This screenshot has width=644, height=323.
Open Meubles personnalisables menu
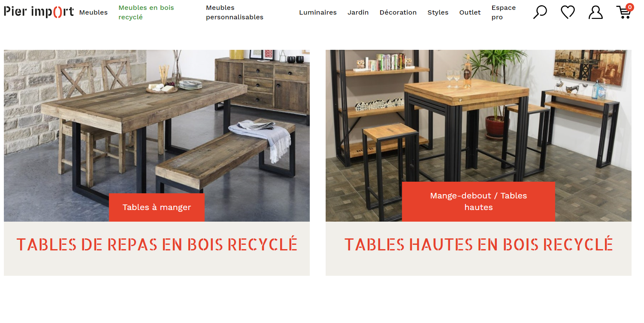(235, 12)
